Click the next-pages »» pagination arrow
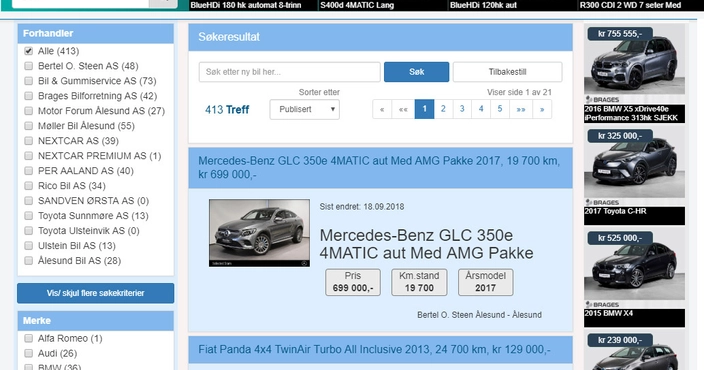This screenshot has height=370, width=704. 521,109
